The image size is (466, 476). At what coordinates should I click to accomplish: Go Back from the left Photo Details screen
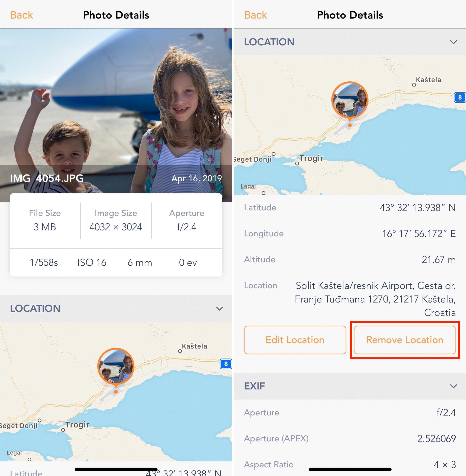pyautogui.click(x=21, y=15)
